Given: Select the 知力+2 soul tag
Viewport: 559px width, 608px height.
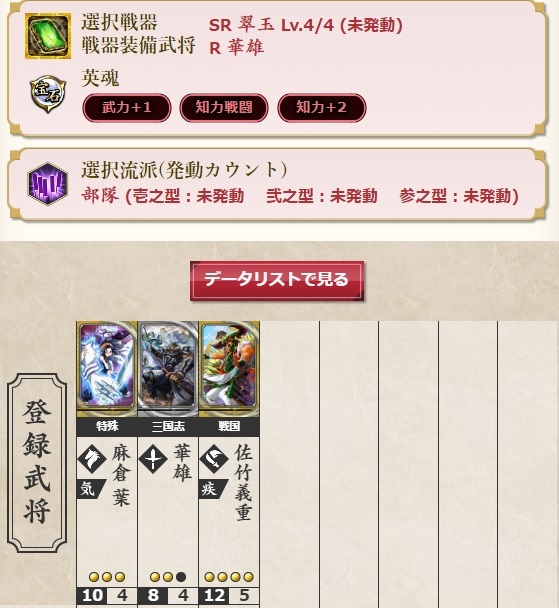Looking at the screenshot, I should tap(322, 107).
